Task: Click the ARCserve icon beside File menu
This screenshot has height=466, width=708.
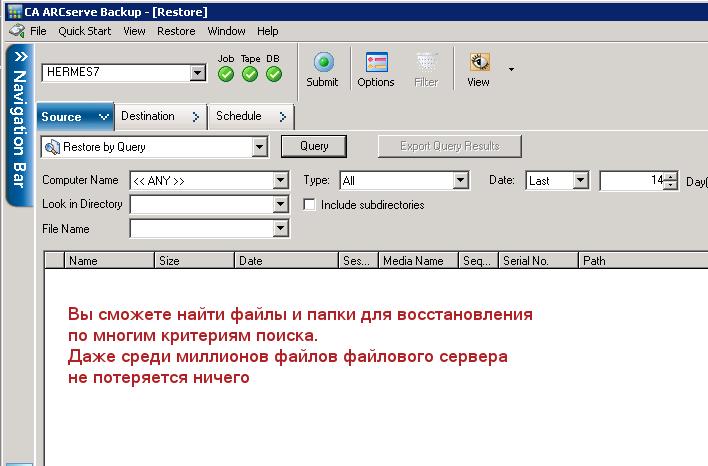Action: tap(17, 31)
